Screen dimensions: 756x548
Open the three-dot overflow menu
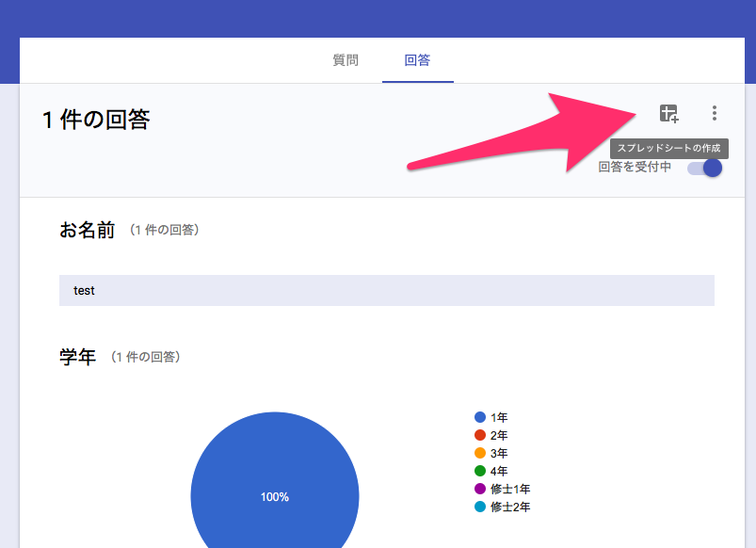pyautogui.click(x=715, y=113)
